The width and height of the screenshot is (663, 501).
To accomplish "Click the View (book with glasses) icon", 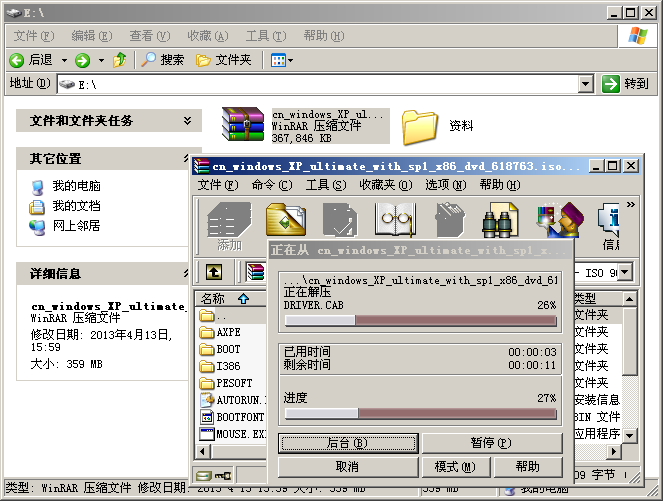I will pyautogui.click(x=395, y=219).
